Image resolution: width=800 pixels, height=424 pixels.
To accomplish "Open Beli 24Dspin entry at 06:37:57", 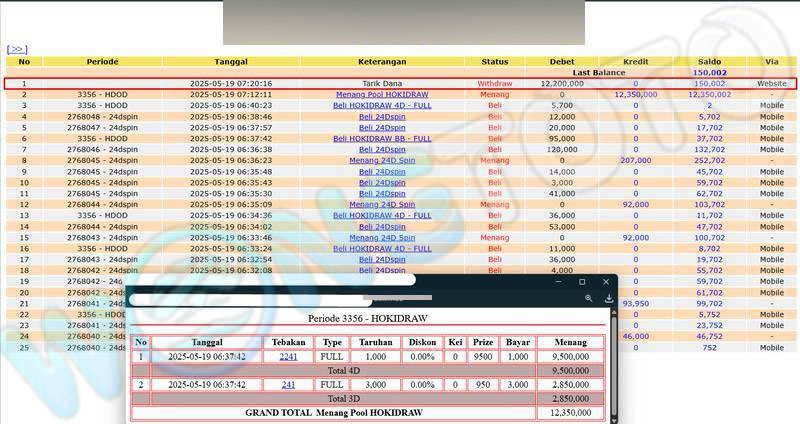I will pos(382,127).
